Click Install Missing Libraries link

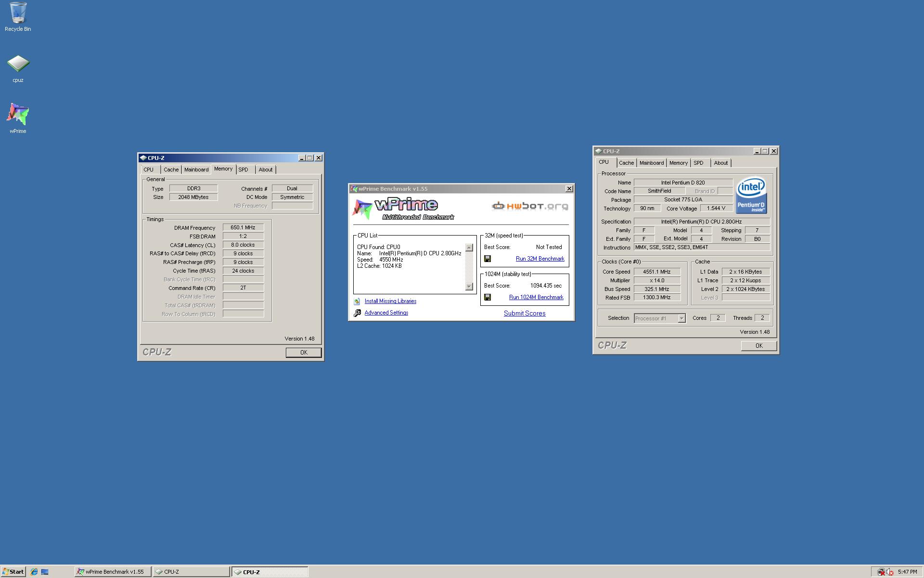390,301
